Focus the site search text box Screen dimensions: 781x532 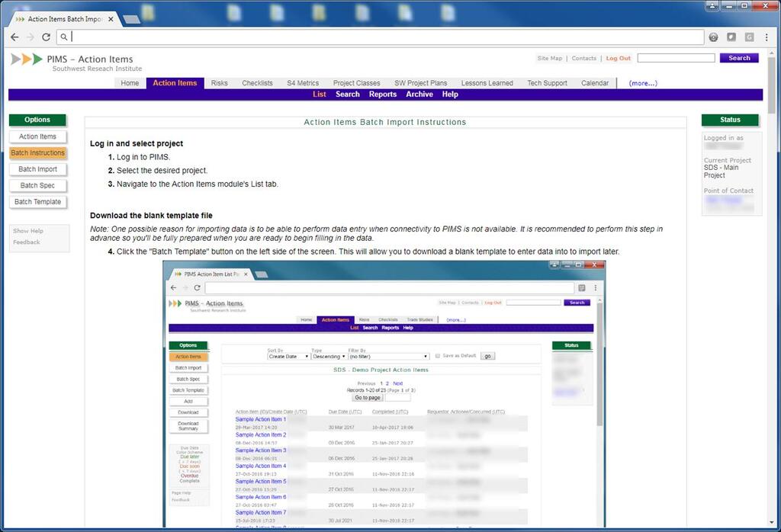(676, 58)
